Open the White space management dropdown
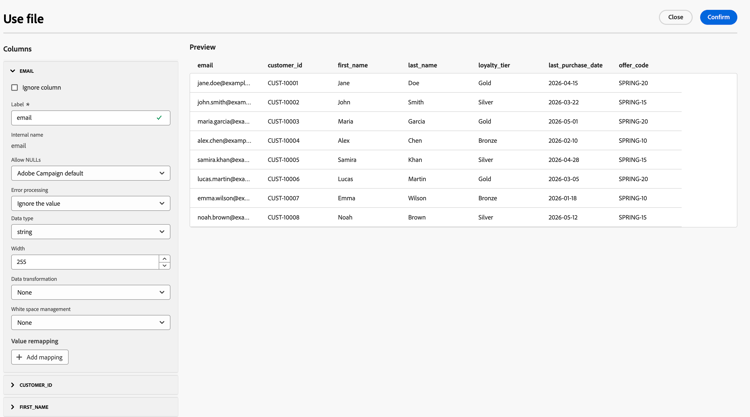750x417 pixels. coord(90,322)
